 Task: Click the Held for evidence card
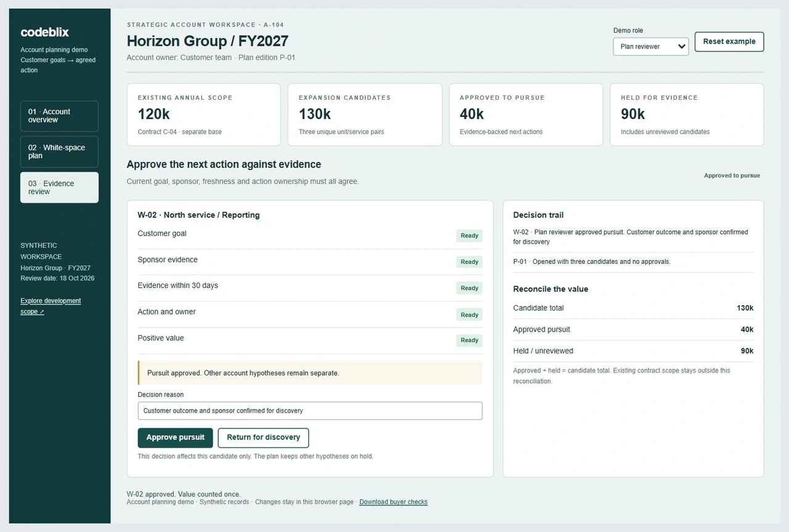point(687,115)
